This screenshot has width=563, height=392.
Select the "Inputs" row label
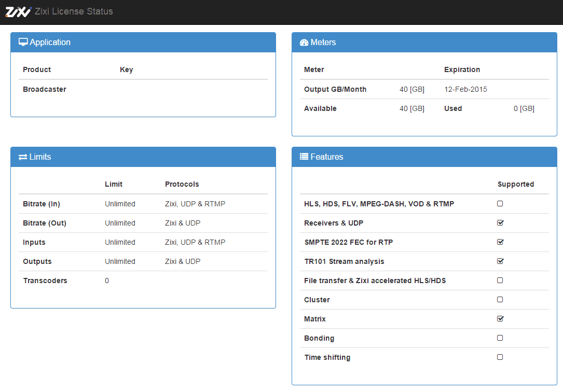coord(34,243)
